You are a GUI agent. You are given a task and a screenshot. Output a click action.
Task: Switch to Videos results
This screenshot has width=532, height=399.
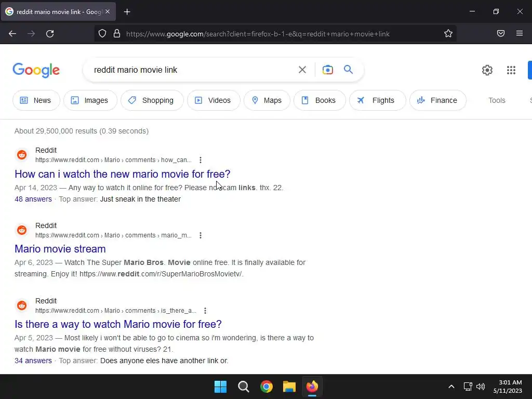tap(214, 100)
